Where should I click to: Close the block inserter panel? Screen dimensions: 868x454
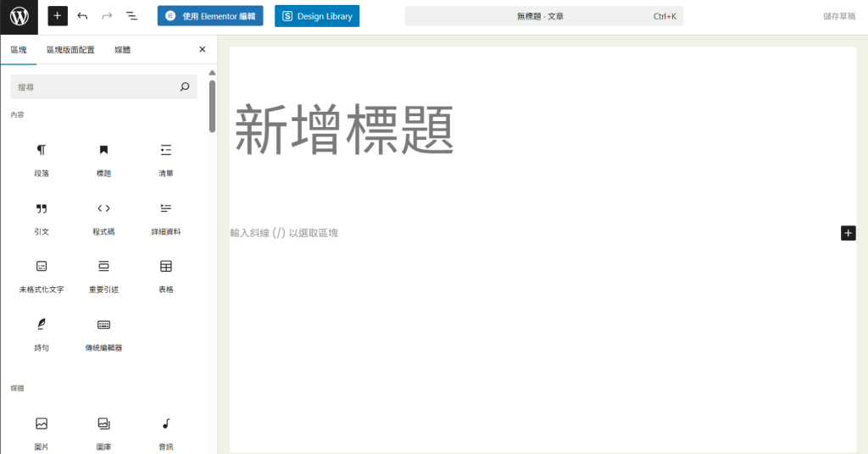[x=202, y=50]
